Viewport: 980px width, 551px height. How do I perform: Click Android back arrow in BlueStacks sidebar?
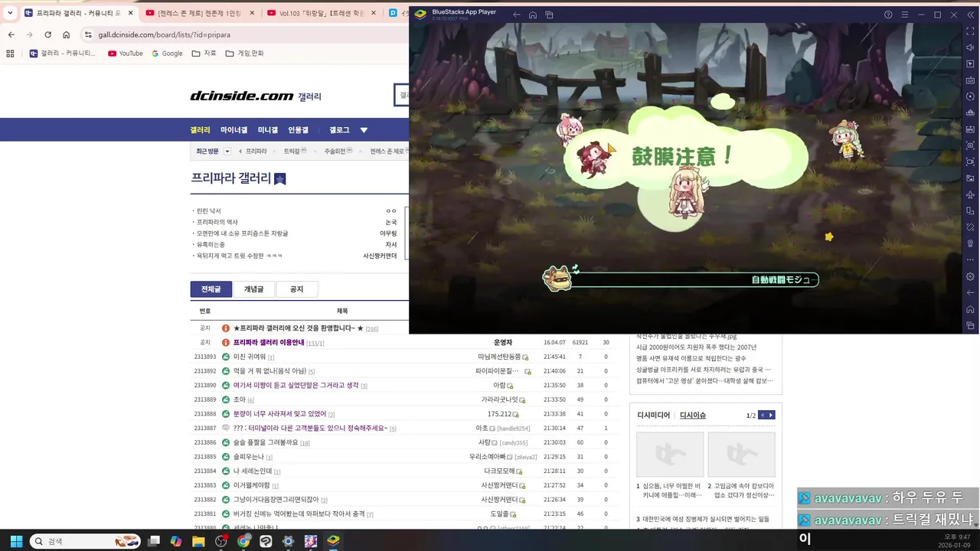coord(970,292)
